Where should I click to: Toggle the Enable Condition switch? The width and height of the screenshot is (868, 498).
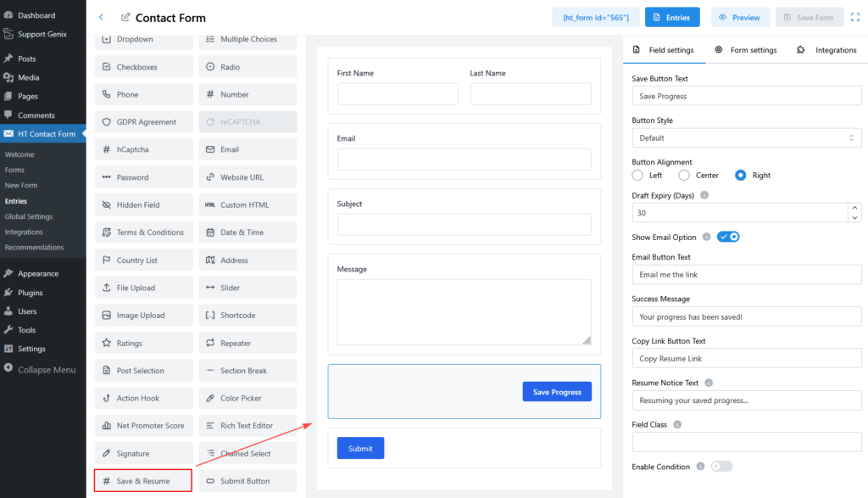(x=721, y=467)
